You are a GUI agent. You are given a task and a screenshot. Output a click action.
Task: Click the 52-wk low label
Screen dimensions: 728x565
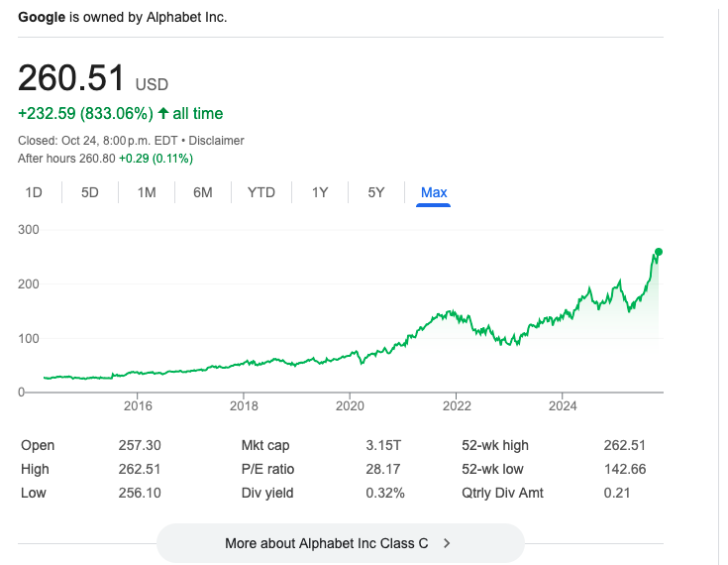[492, 469]
